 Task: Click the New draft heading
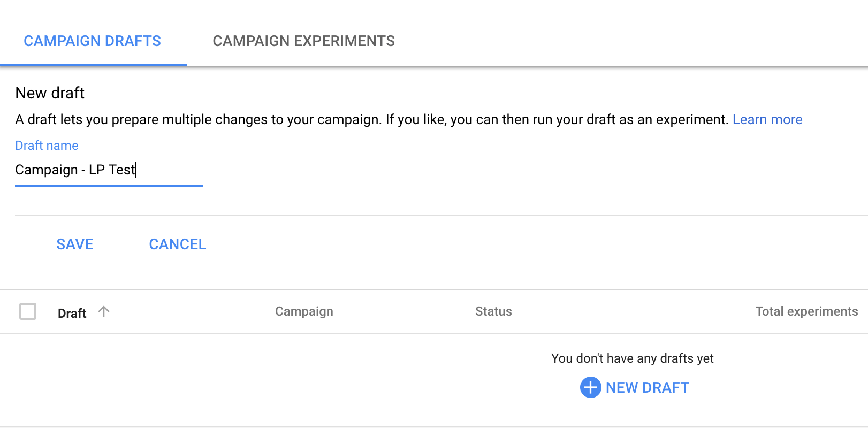[50, 93]
